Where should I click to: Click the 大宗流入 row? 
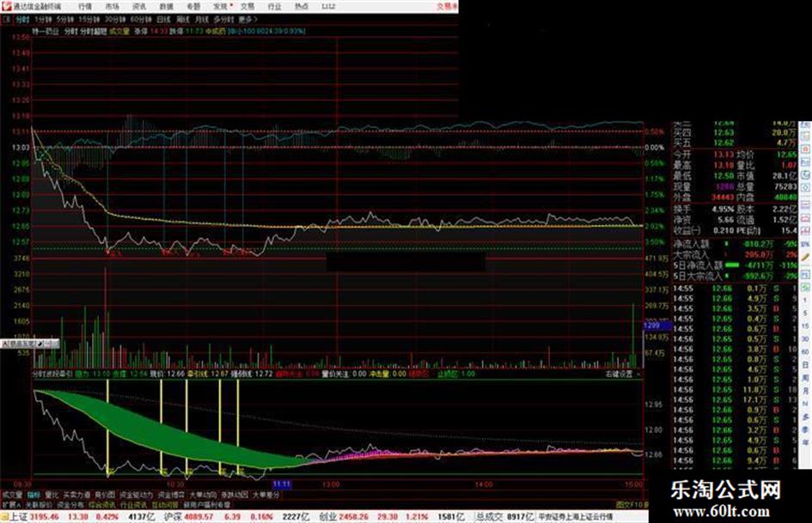pyautogui.click(x=736, y=254)
